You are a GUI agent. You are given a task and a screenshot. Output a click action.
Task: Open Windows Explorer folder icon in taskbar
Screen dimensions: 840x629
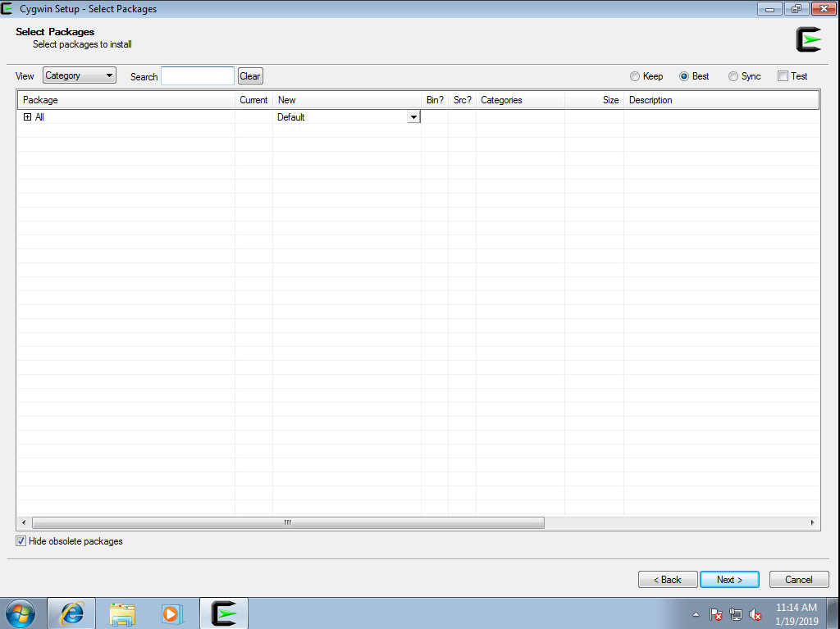122,613
